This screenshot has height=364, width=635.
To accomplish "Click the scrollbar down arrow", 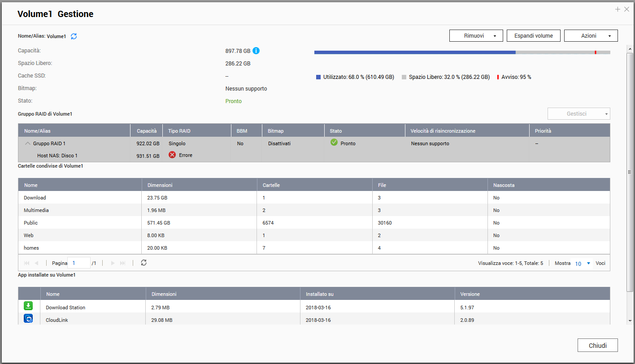I will pos(630,321).
